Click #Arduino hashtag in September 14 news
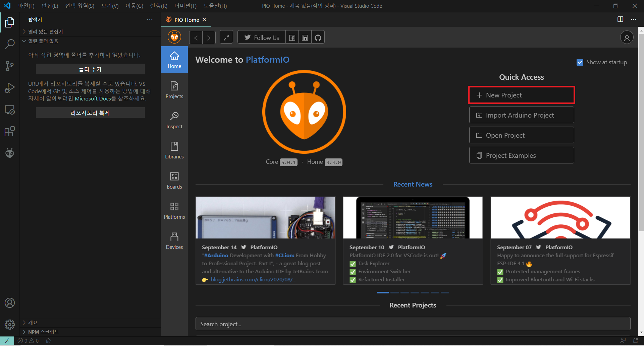The height and width of the screenshot is (346, 644). pyautogui.click(x=216, y=255)
